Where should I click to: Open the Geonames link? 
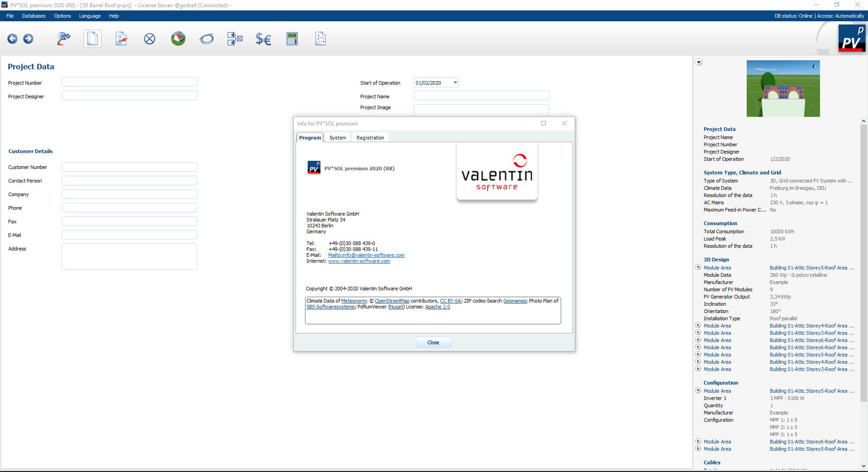[x=515, y=301]
